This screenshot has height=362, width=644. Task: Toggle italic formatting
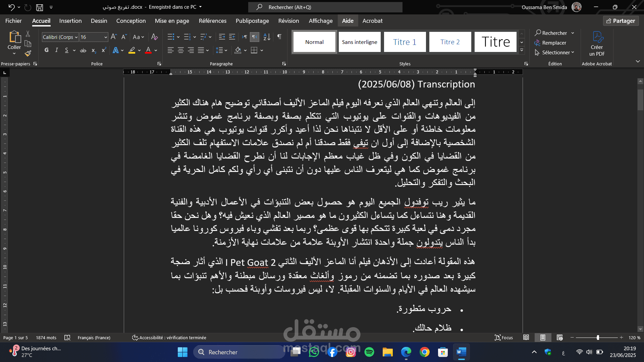[56, 50]
